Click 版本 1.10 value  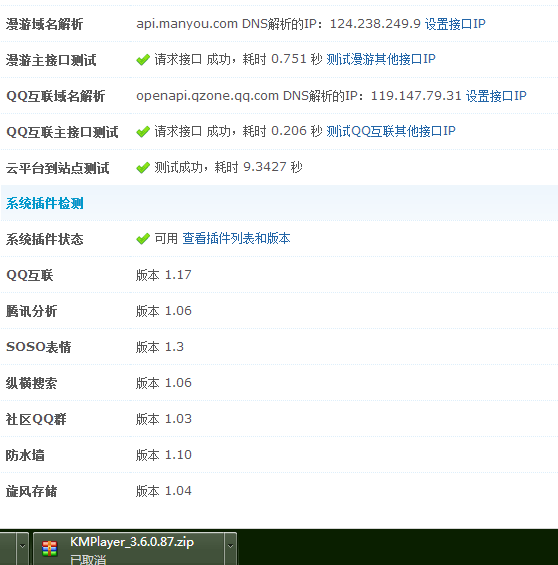[164, 455]
